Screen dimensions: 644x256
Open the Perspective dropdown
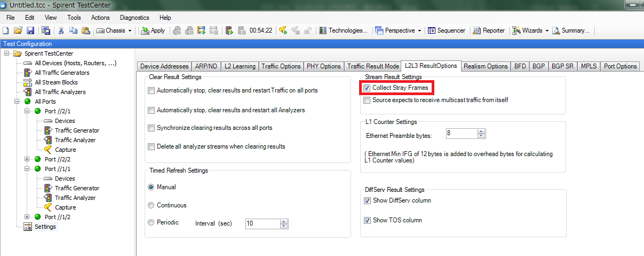398,30
